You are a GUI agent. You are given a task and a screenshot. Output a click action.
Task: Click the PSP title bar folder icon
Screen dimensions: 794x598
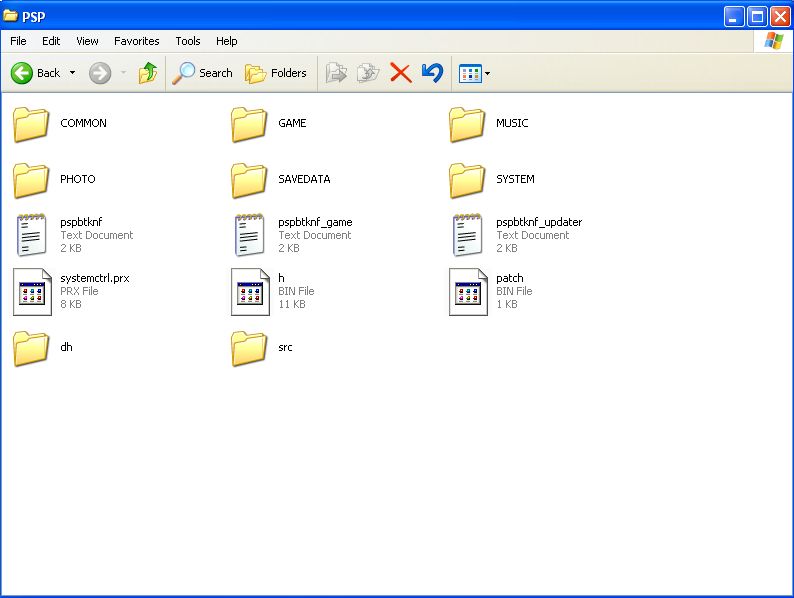click(x=10, y=16)
